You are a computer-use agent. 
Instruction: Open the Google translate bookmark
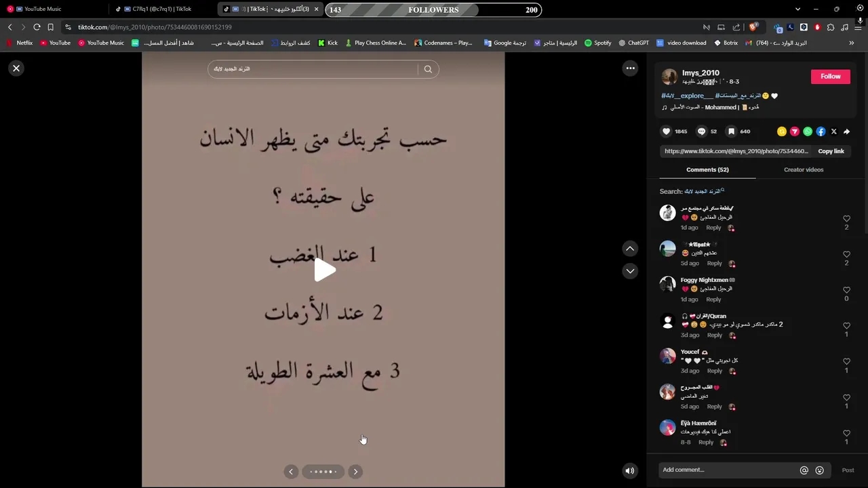[x=505, y=43]
